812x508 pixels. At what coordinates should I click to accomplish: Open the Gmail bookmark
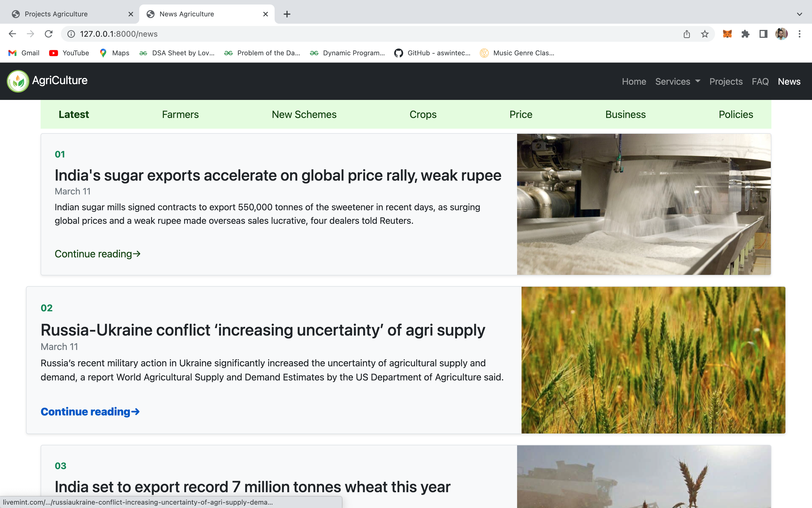coord(24,53)
